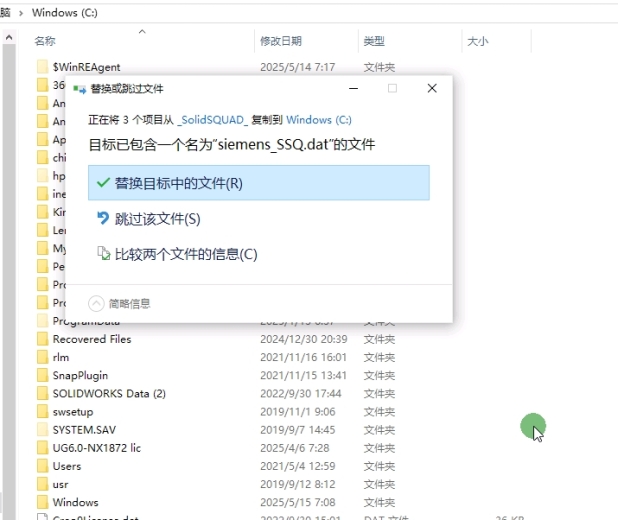The width and height of the screenshot is (618, 520).
Task: Minimize the replace or skip files dialog
Action: (354, 88)
